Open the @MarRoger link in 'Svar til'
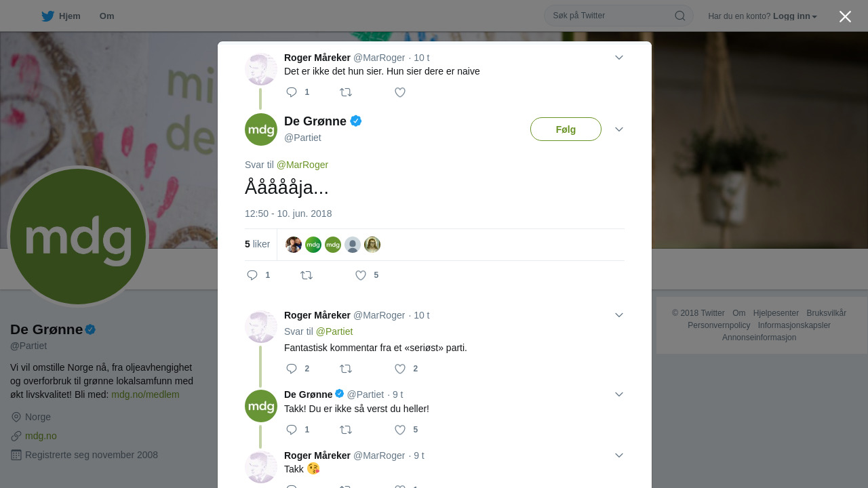The height and width of the screenshot is (488, 868). click(x=302, y=165)
